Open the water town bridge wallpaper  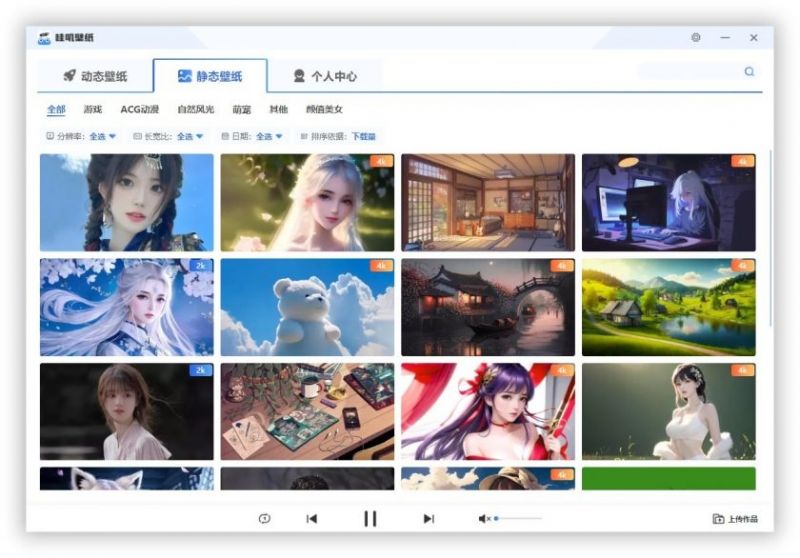click(x=488, y=307)
